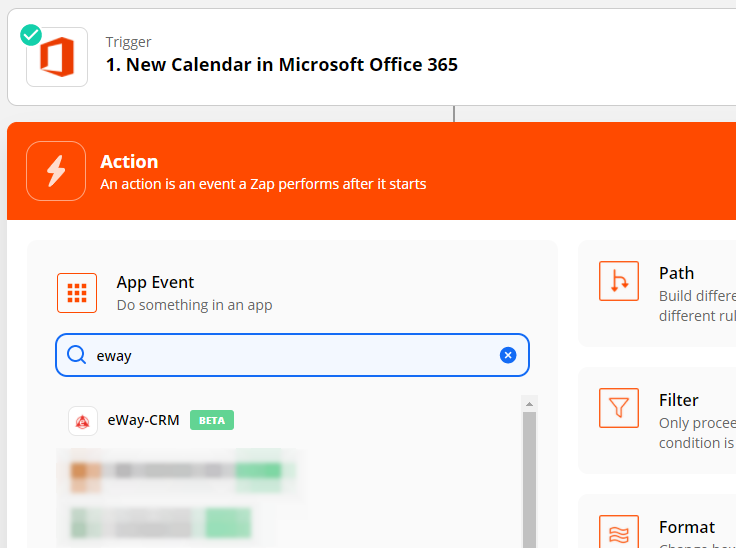The height and width of the screenshot is (548, 736).
Task: Click the App Event grid icon
Action: click(77, 293)
